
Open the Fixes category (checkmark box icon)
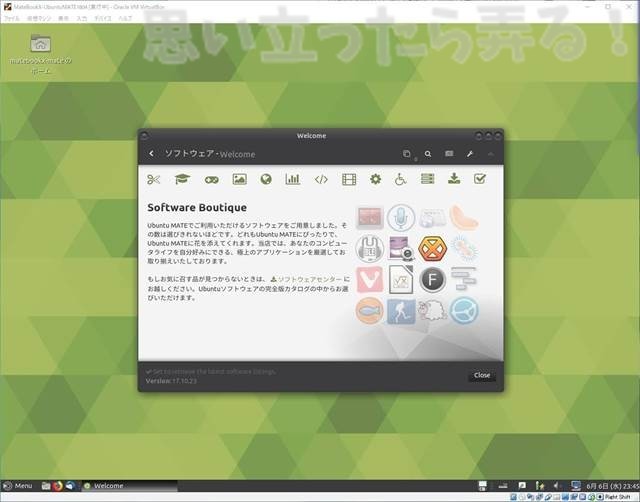click(480, 178)
